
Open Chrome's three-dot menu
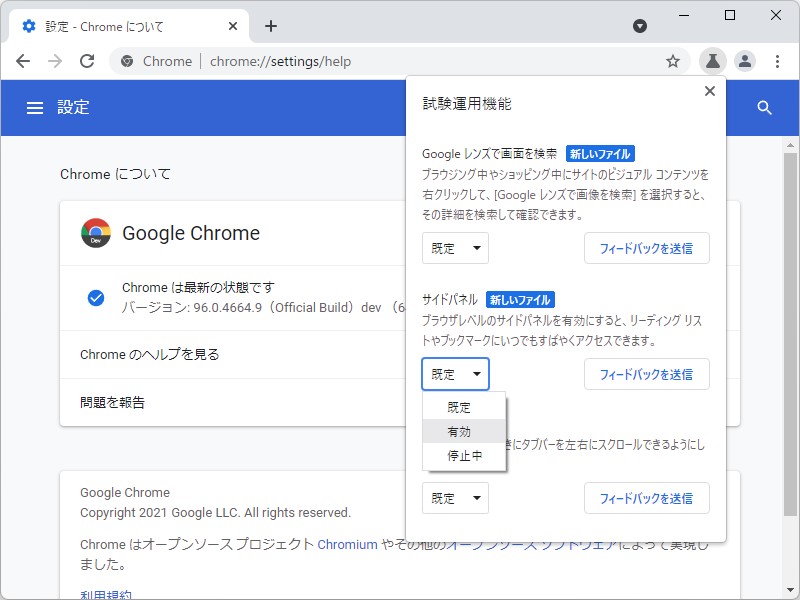tap(777, 61)
